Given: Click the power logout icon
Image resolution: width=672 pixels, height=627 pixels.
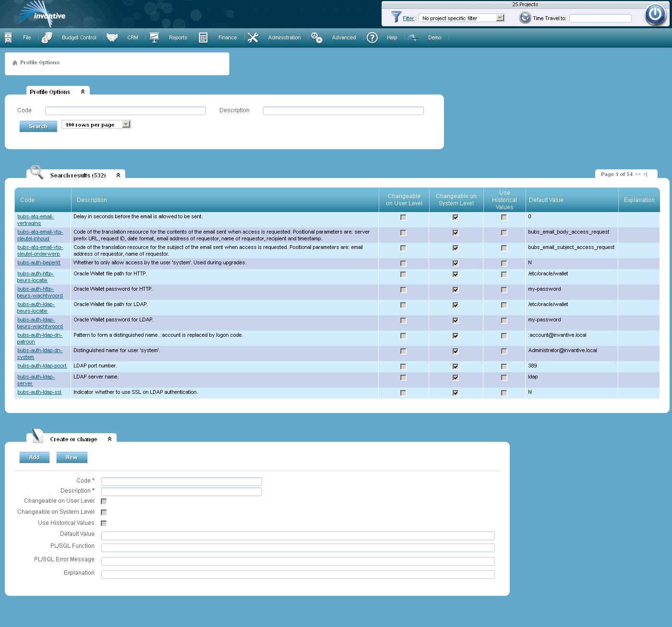Looking at the screenshot, I should (x=655, y=14).
